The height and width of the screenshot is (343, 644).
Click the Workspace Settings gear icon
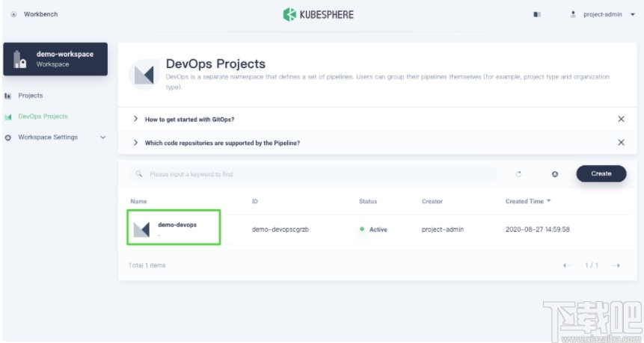tap(8, 137)
